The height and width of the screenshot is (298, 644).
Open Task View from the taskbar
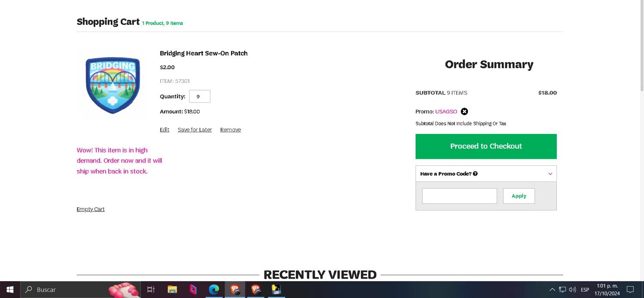point(151,289)
